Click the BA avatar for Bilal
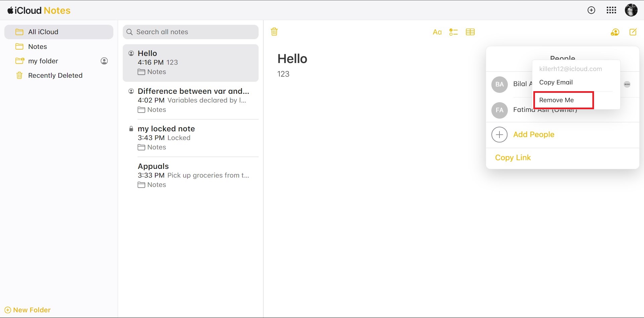This screenshot has width=644, height=318. tap(499, 84)
